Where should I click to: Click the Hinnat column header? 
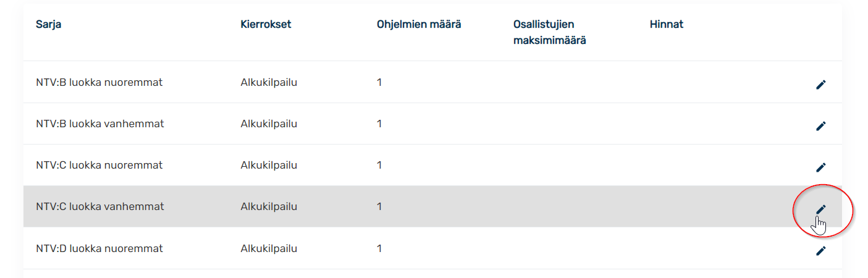point(667,25)
